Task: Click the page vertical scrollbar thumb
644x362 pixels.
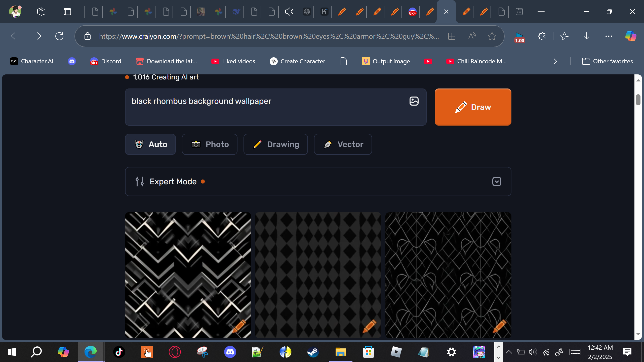Action: tap(638, 100)
